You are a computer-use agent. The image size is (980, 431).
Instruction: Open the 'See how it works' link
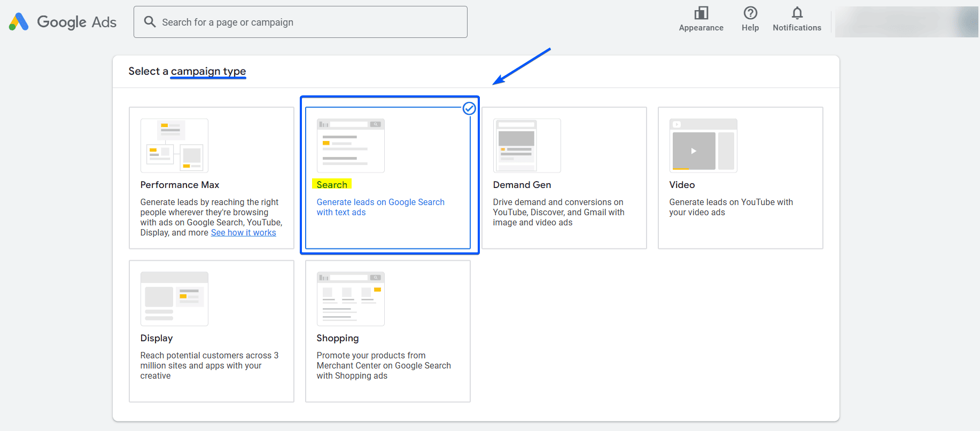click(x=243, y=233)
